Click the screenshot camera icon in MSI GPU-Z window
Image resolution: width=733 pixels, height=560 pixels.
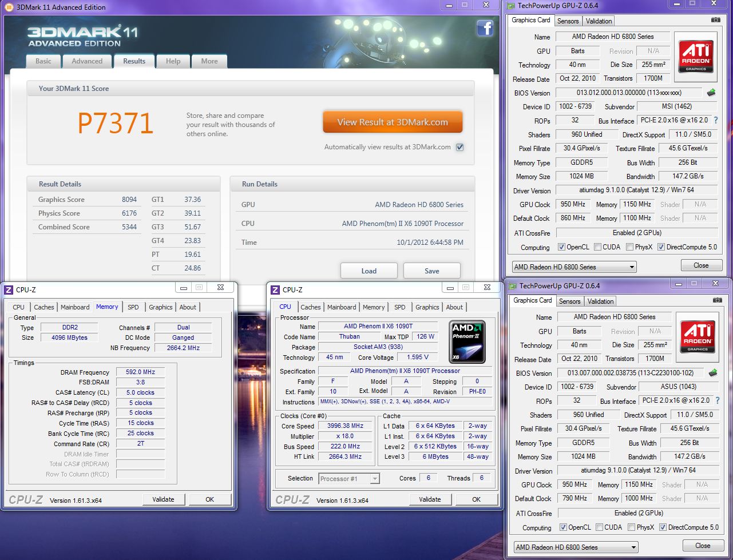[x=715, y=20]
